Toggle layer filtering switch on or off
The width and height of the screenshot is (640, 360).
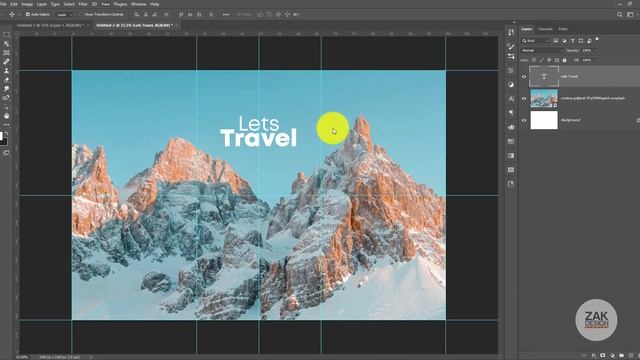597,39
